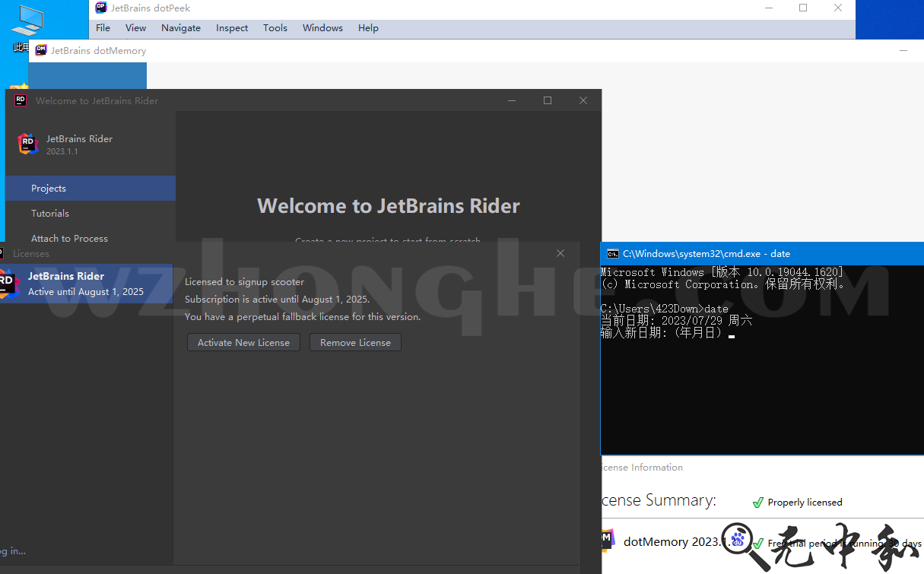924x574 pixels.
Task: Open the Tools menu in dotPeek
Action: [x=275, y=28]
